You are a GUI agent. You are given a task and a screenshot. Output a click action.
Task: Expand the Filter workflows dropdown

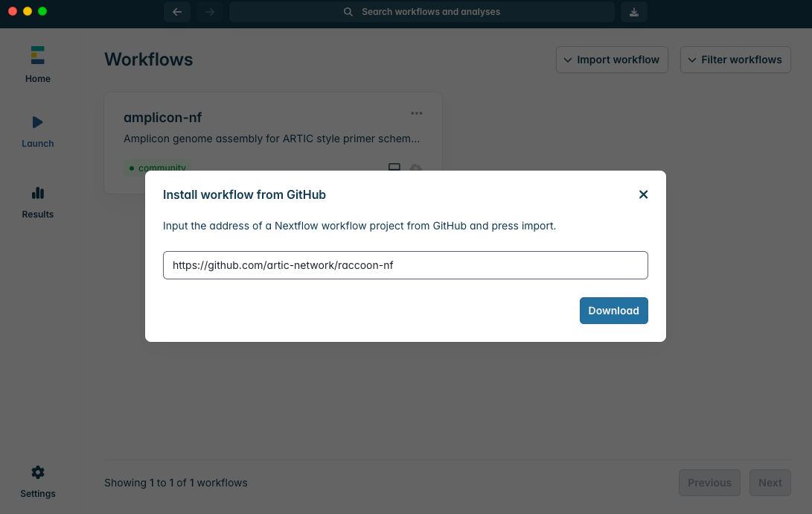pos(735,60)
